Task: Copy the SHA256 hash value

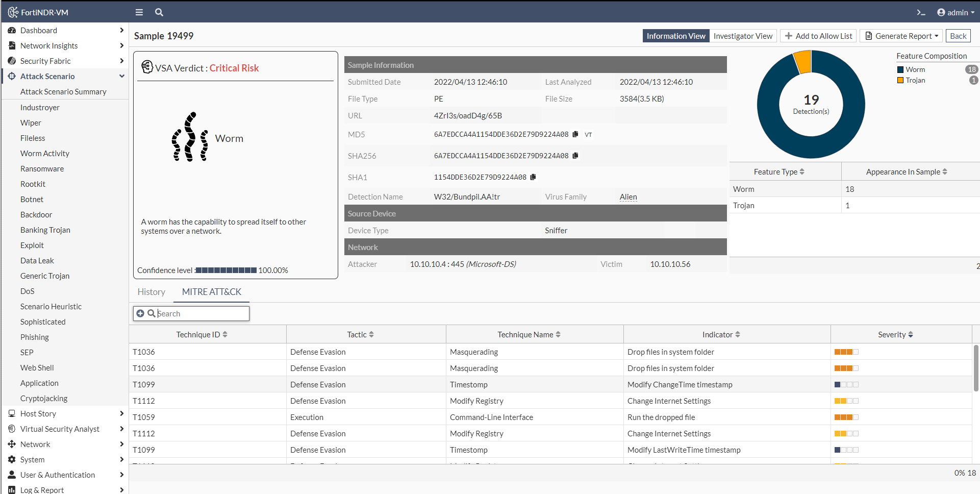Action: tap(575, 156)
